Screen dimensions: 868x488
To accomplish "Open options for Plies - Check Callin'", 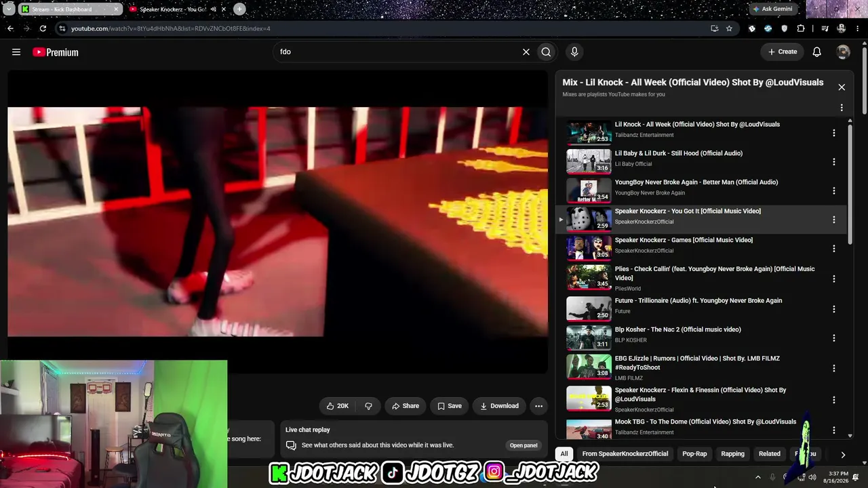I will (x=834, y=279).
